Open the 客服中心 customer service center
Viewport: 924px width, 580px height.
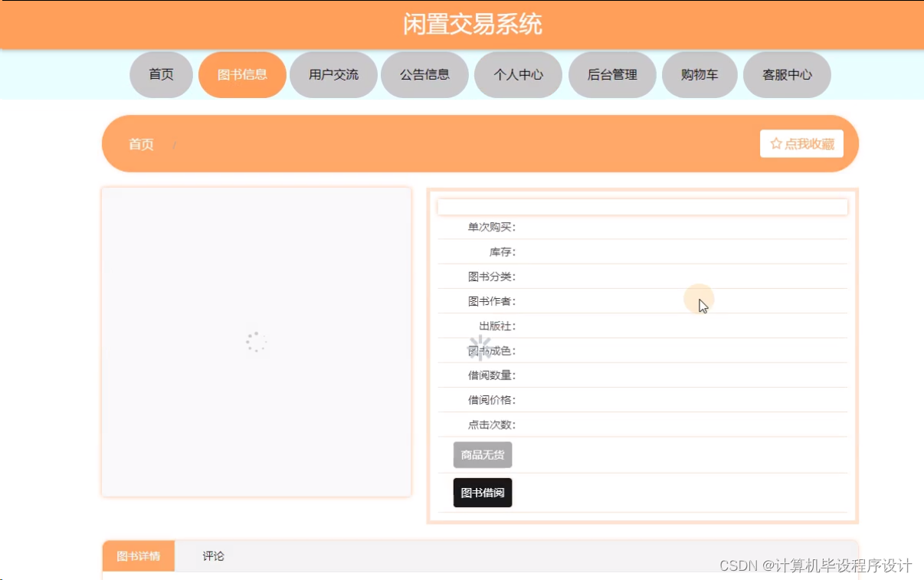786,74
